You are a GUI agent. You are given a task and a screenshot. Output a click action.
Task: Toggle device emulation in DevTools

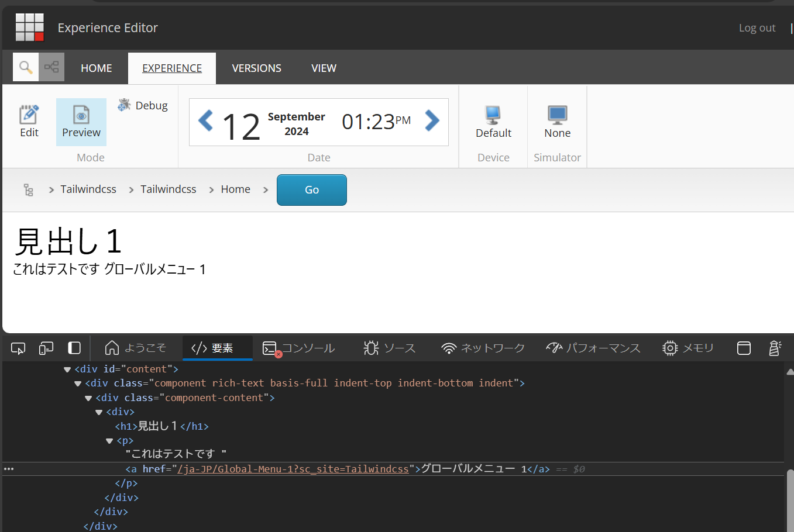click(x=46, y=348)
